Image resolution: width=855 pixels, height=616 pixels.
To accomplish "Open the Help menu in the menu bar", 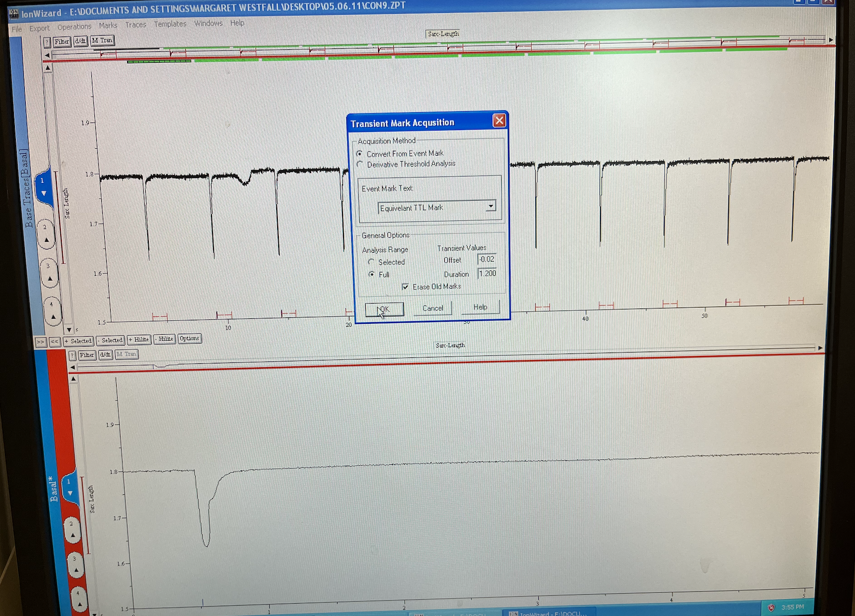I will tap(237, 23).
